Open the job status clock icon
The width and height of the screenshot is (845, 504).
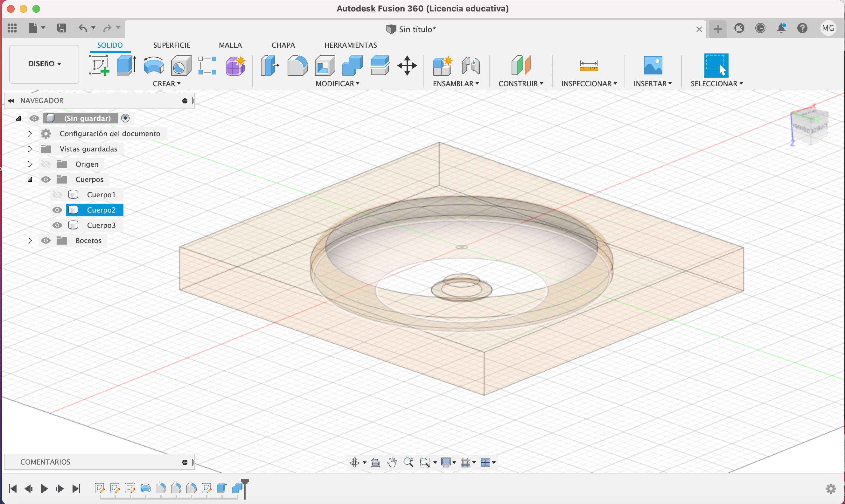[x=760, y=28]
